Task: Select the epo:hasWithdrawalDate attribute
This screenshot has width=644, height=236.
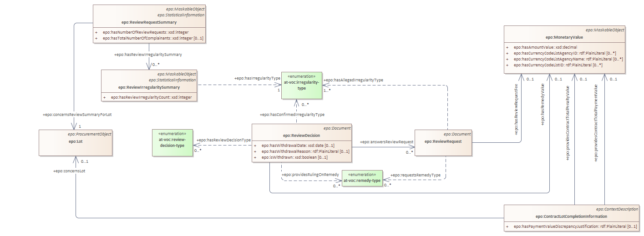Action: (x=298, y=145)
